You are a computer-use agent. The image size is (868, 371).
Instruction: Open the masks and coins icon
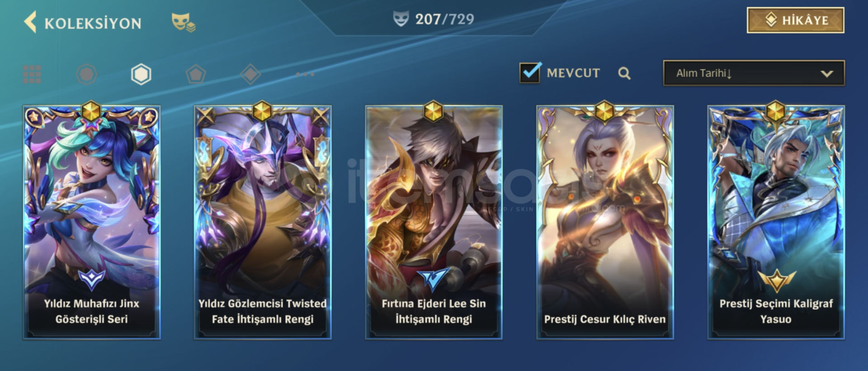tap(183, 22)
